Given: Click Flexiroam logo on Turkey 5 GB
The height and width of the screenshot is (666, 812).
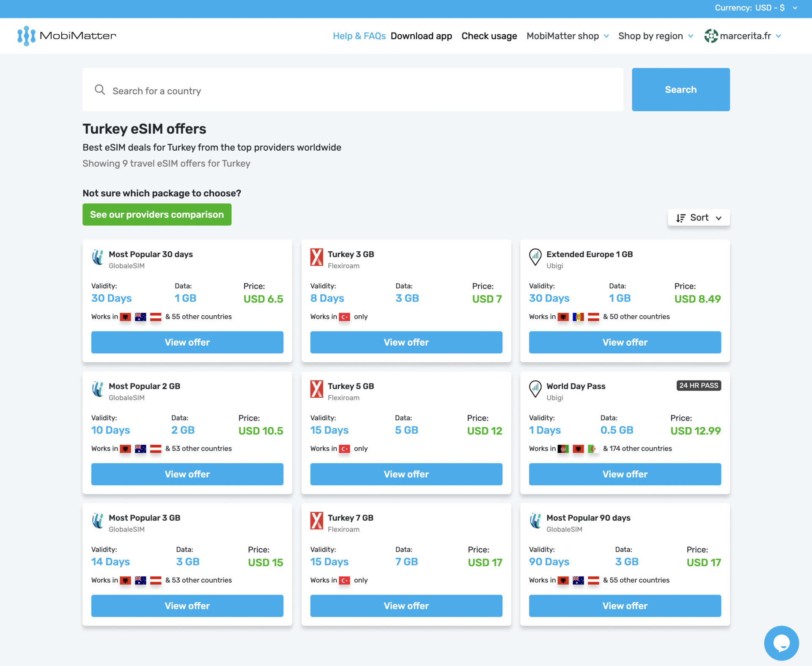Looking at the screenshot, I should (x=317, y=389).
